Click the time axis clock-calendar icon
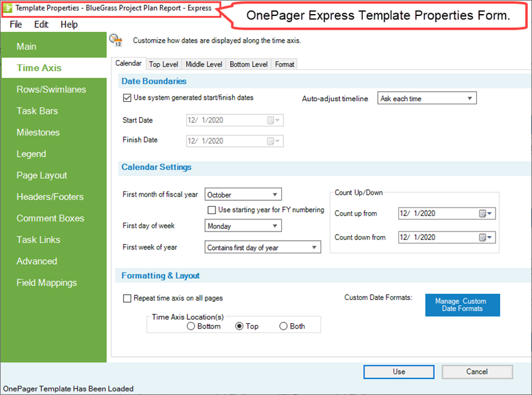The image size is (532, 395). coord(116,40)
